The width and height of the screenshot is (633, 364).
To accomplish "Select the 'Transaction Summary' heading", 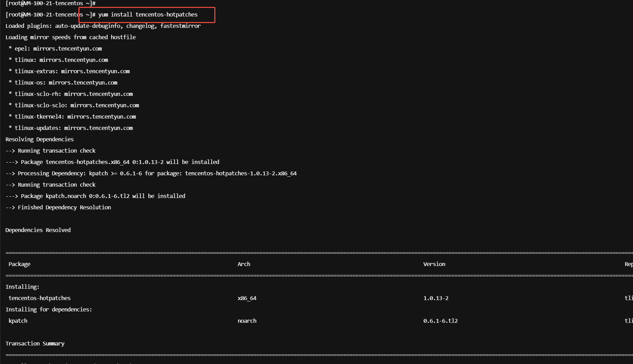I will pos(35,343).
